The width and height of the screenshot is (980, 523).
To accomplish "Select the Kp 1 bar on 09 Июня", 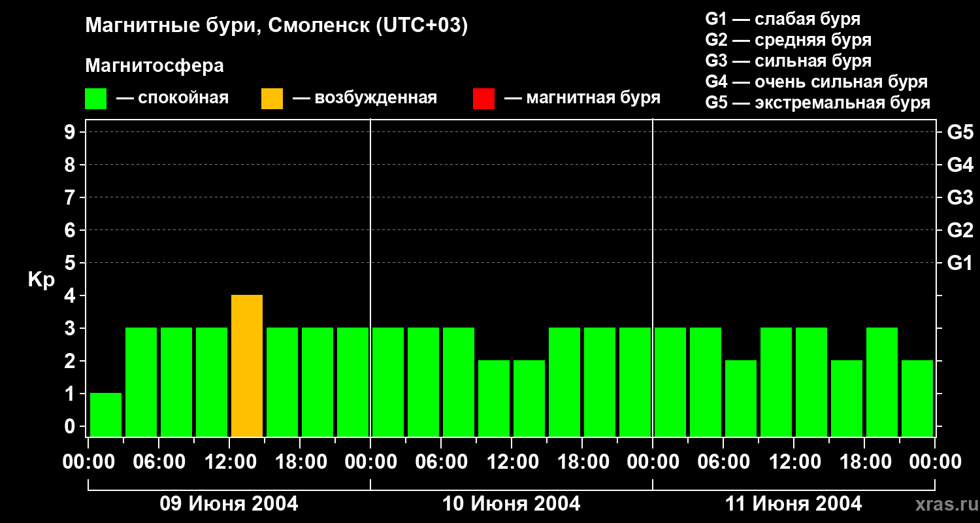I will (x=106, y=414).
